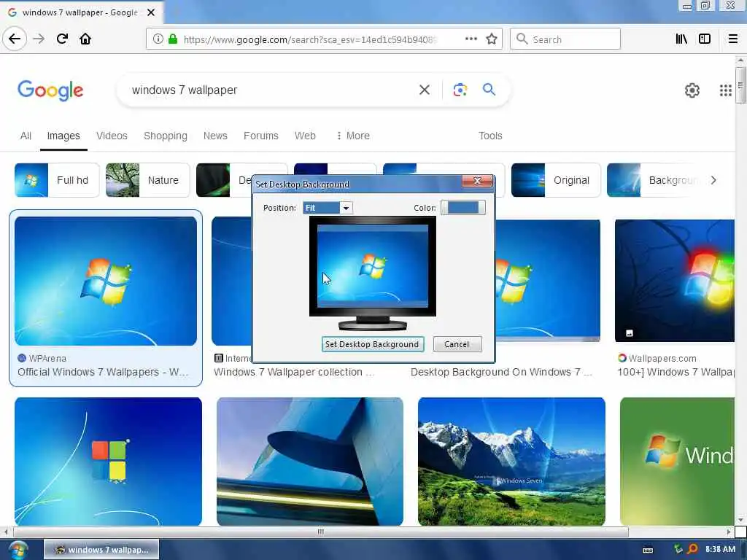Close the Set Desktop Background dialog
The width and height of the screenshot is (747, 560).
click(x=477, y=181)
